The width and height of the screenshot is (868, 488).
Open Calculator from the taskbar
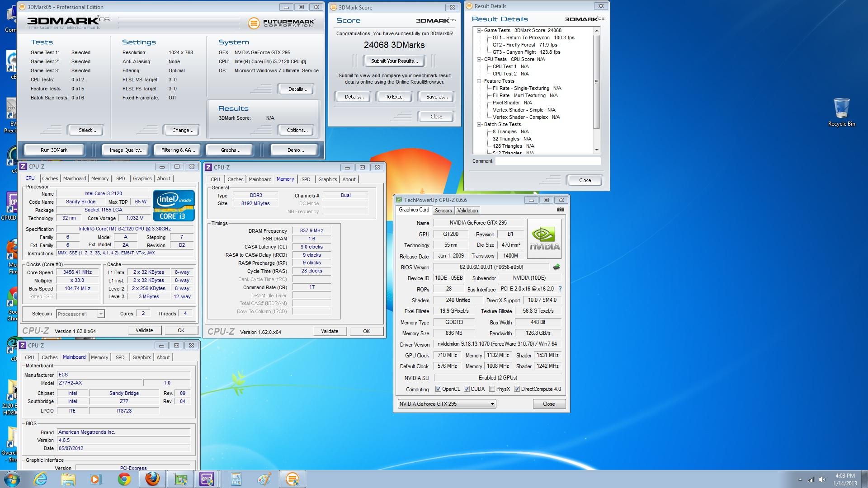(236, 479)
